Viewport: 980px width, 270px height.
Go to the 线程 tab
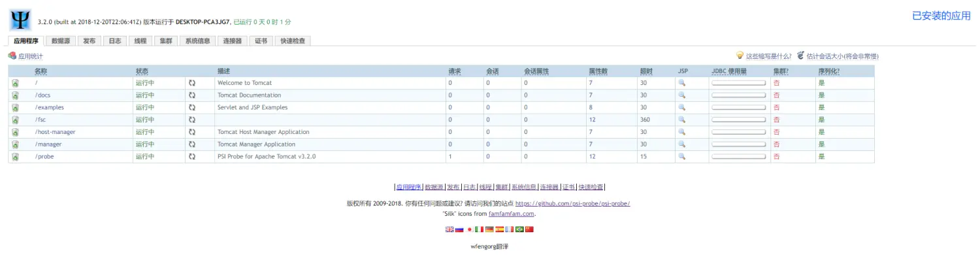[x=140, y=41]
